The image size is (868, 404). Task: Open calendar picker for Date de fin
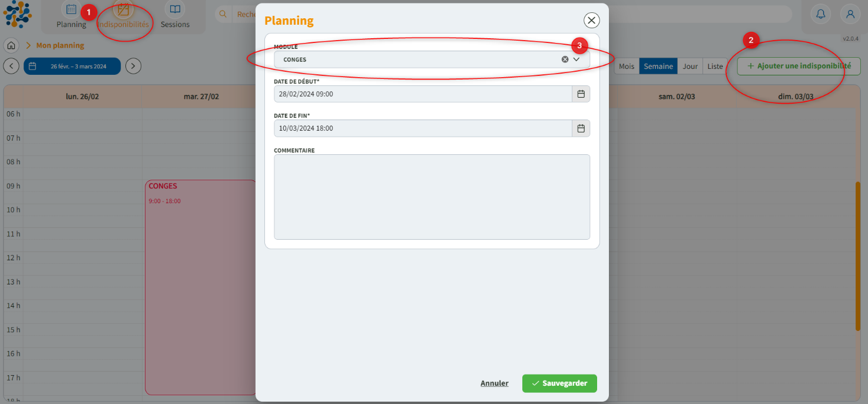point(581,128)
